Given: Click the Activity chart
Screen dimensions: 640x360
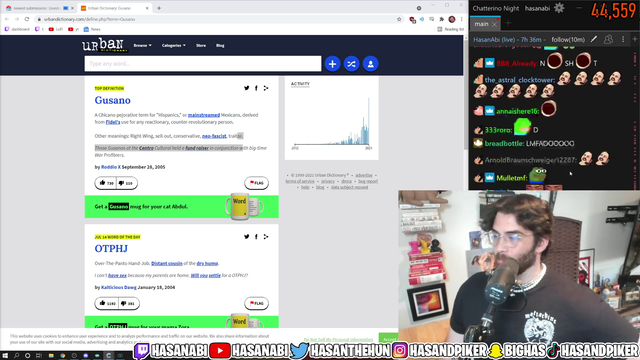Looking at the screenshot, I should point(331,122).
